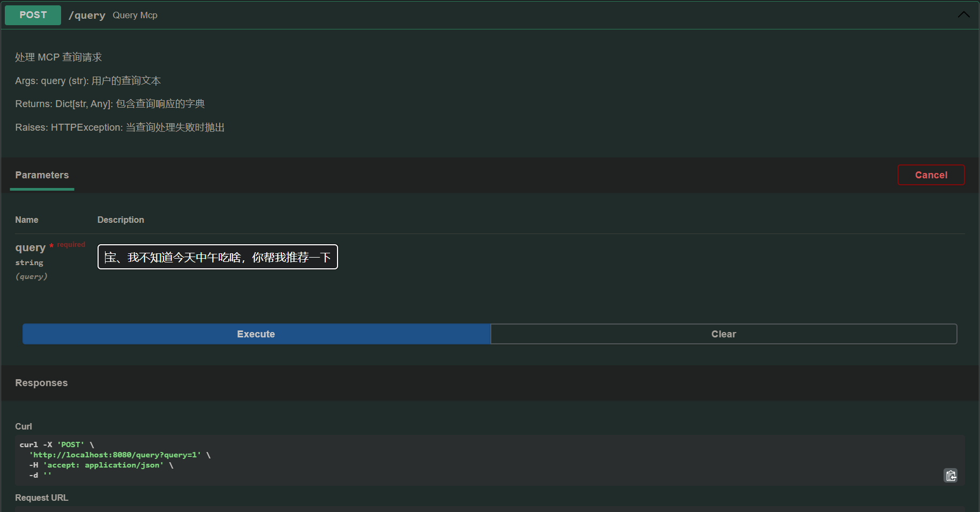Select the Parameters tab
The image size is (980, 512).
42,175
